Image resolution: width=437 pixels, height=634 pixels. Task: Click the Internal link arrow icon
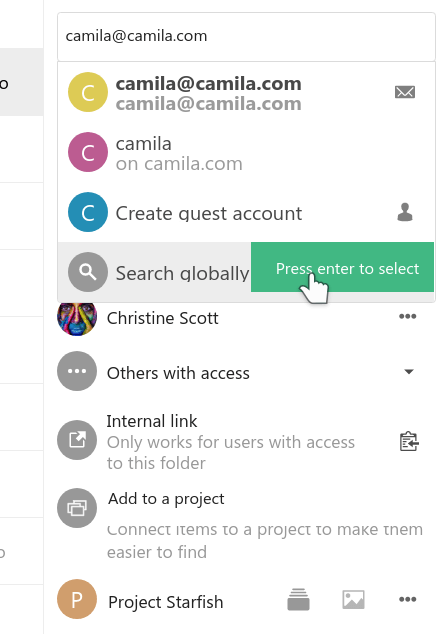click(77, 440)
